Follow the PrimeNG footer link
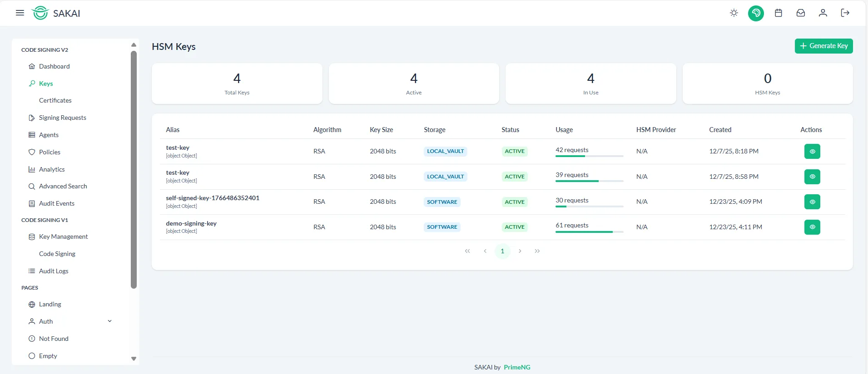This screenshot has height=374, width=868. (x=517, y=367)
